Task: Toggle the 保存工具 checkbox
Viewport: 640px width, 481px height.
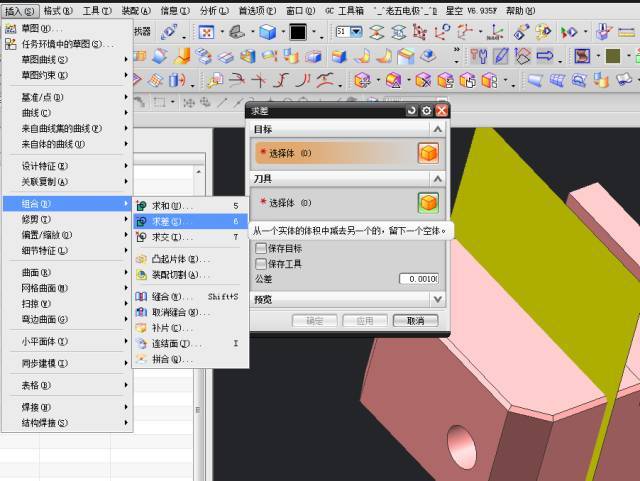Action: (x=261, y=264)
